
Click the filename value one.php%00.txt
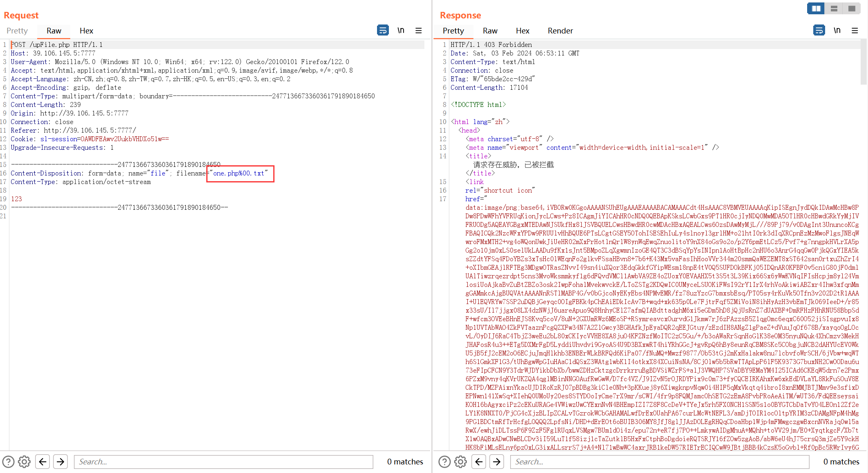[x=239, y=173]
